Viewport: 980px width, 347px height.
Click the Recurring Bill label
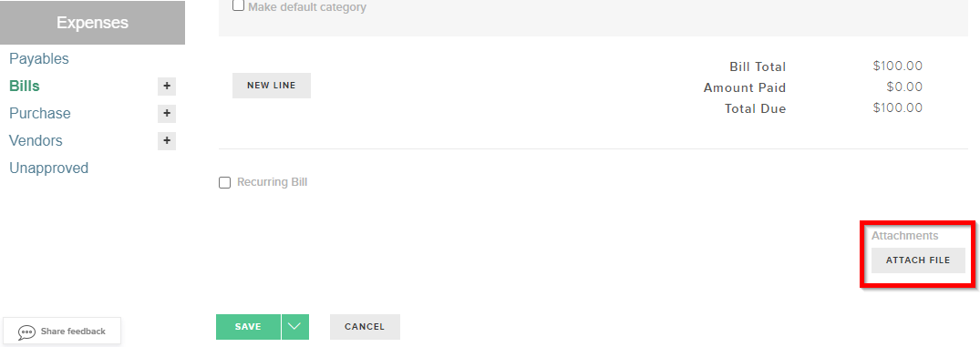[x=273, y=182]
